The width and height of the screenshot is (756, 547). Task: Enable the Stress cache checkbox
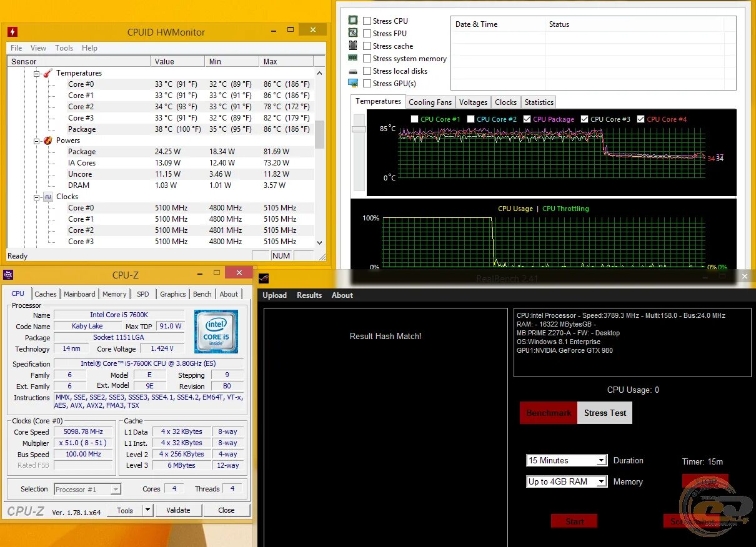(x=367, y=46)
